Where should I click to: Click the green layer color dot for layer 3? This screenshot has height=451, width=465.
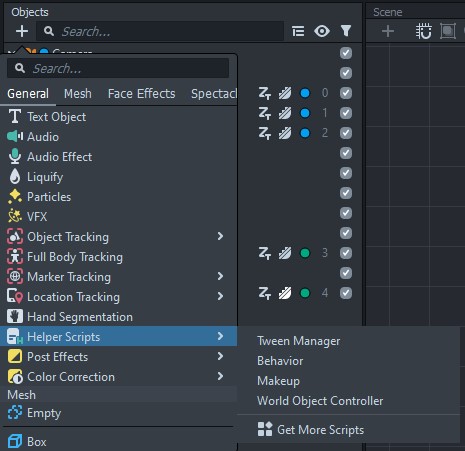tap(305, 253)
